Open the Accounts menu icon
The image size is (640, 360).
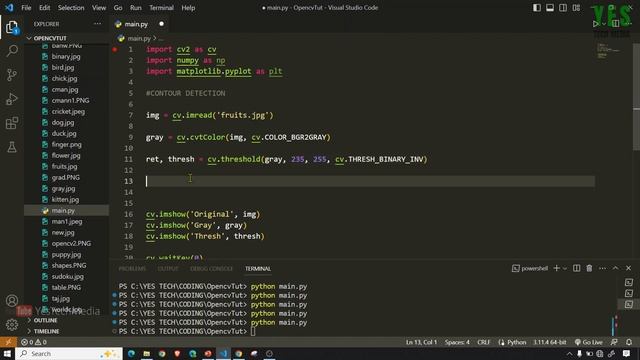pos(12,301)
